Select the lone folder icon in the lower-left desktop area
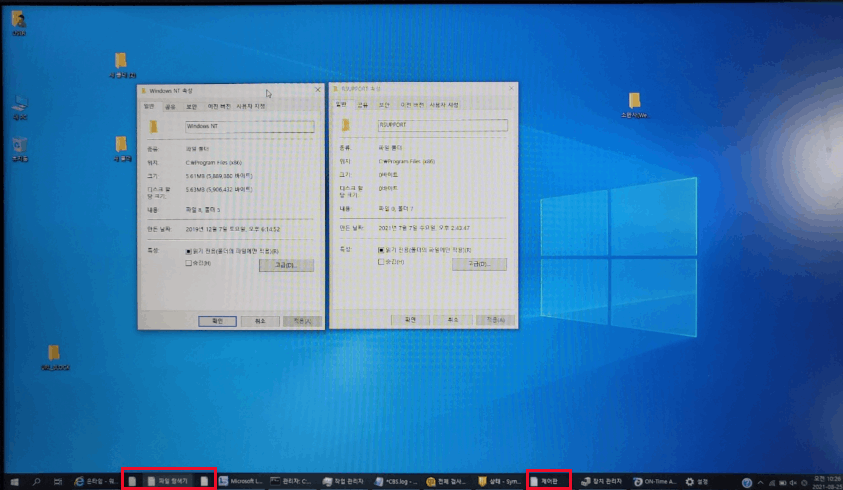This screenshot has width=843, height=490. tap(54, 358)
